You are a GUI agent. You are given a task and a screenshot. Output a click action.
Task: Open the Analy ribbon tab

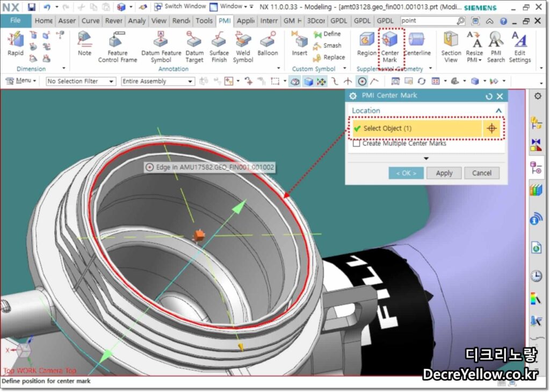click(x=137, y=21)
